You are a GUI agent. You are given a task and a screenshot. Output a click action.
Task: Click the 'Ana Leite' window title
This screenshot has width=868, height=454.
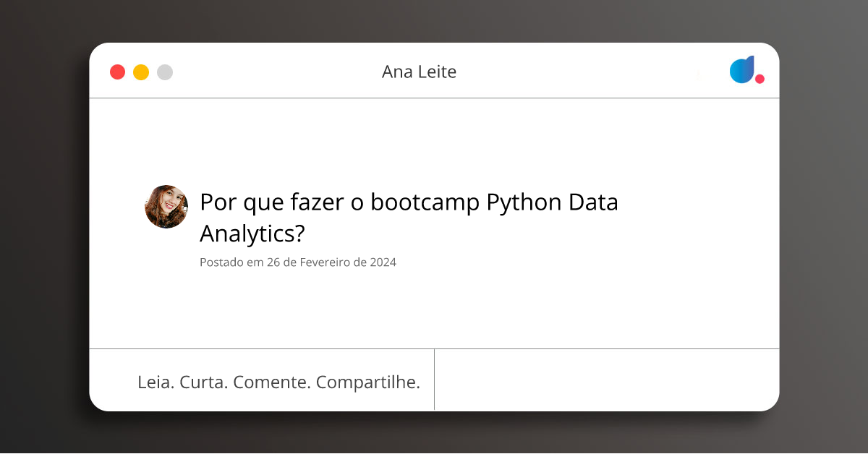click(419, 72)
